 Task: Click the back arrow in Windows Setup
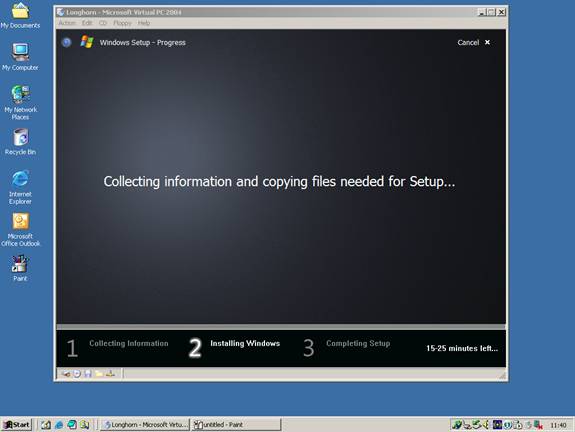[x=66, y=43]
